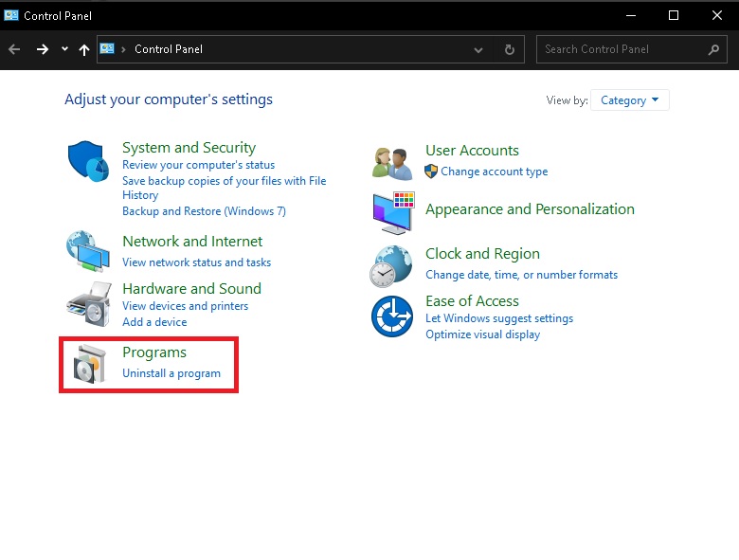Click View network status and tasks
The width and height of the screenshot is (739, 560).
[196, 262]
